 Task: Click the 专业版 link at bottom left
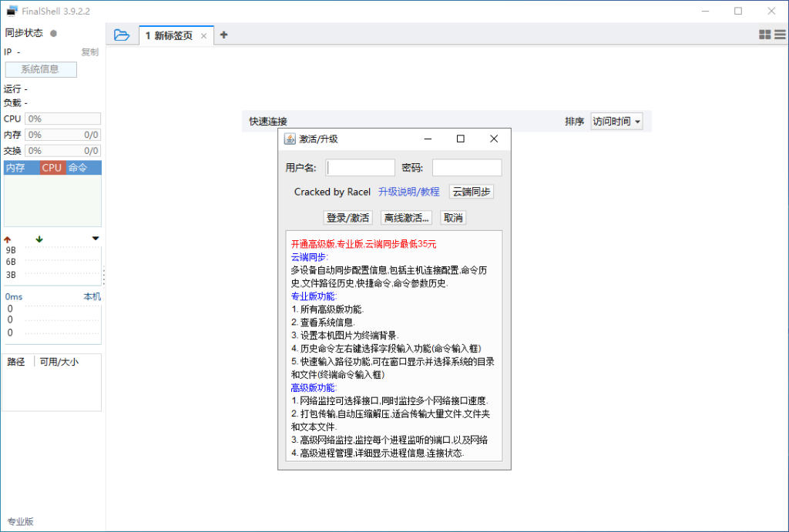coord(19,521)
